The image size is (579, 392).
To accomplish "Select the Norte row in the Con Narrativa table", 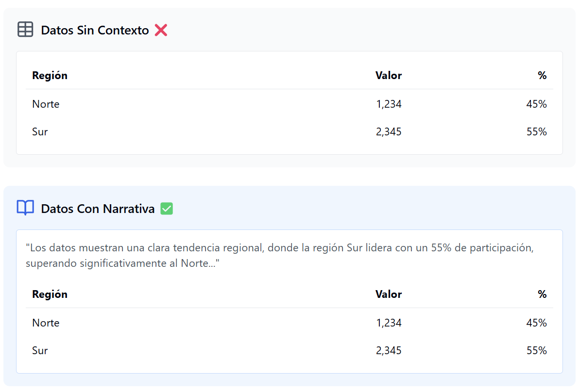I will [46, 323].
